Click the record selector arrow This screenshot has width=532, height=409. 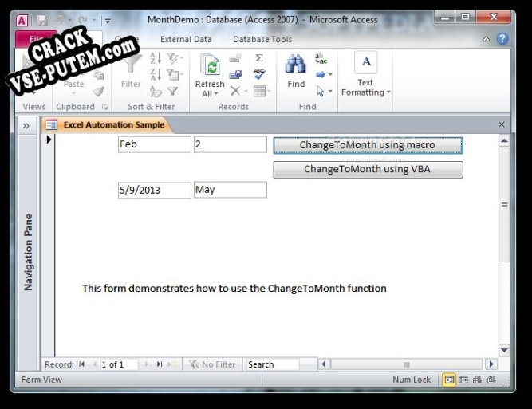[x=49, y=139]
